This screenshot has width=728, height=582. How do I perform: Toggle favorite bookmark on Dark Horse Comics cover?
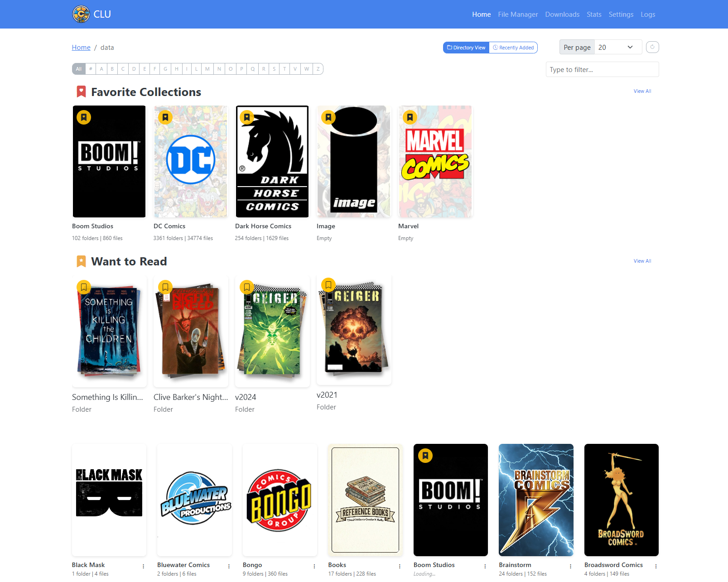tap(247, 117)
